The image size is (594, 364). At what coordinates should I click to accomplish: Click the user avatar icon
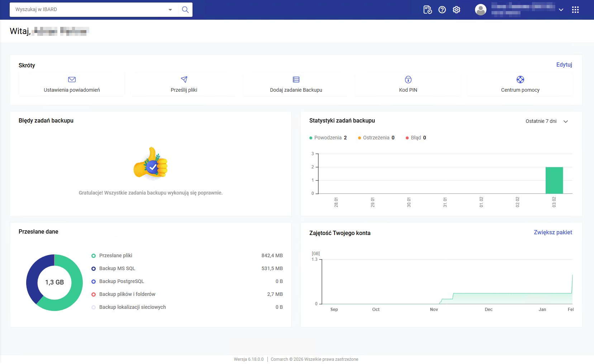click(480, 10)
